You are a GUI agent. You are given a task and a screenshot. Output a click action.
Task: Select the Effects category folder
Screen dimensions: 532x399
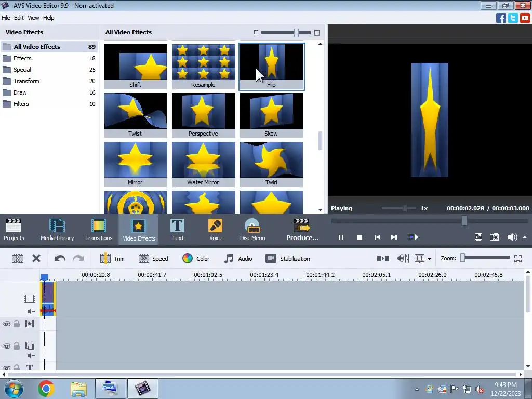click(49, 58)
